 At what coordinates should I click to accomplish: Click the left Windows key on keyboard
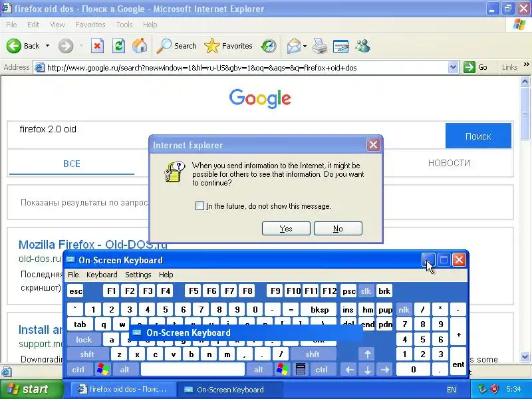pos(103,369)
